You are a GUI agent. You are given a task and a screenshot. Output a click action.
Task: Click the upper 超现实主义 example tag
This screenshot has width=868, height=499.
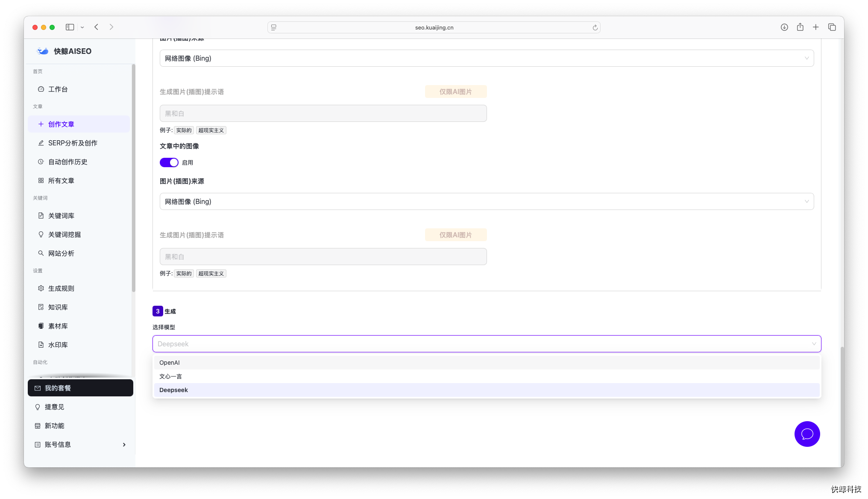tap(211, 130)
